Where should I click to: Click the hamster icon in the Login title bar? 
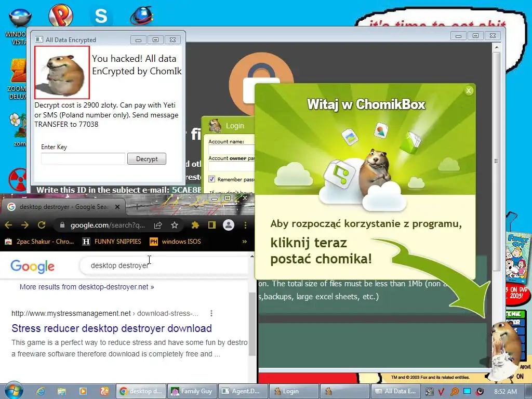tap(215, 126)
